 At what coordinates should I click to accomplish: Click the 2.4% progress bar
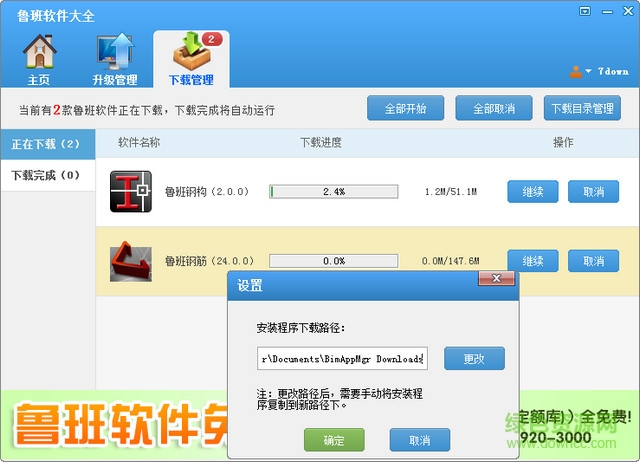click(333, 191)
